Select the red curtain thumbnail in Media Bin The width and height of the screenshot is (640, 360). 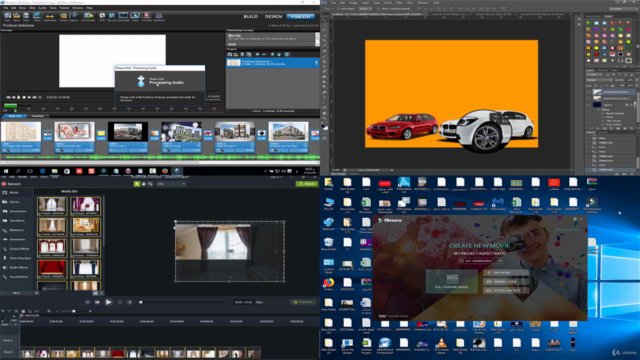coord(52,269)
